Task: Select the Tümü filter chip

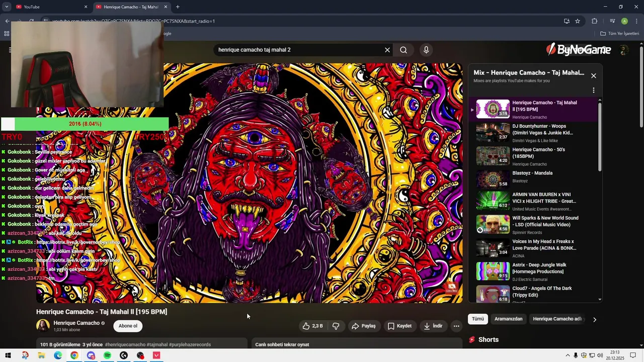Action: pyautogui.click(x=477, y=319)
